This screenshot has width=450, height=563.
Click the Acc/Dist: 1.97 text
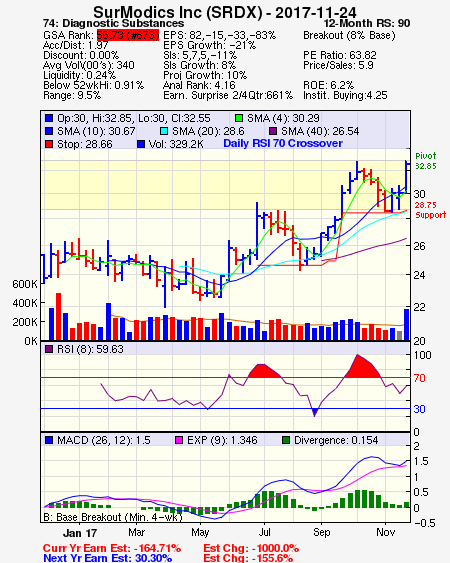coord(75,45)
